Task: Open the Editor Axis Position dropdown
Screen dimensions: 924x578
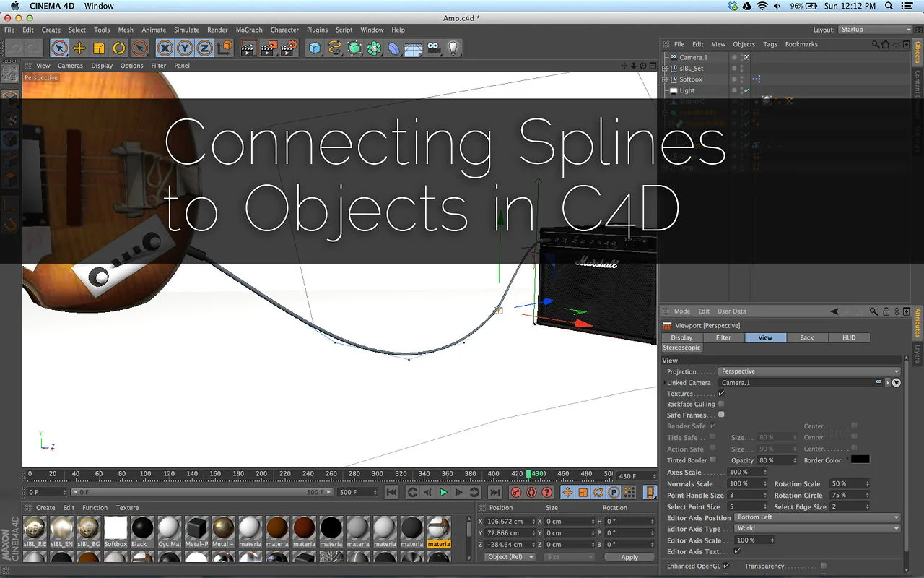Action: coord(817,517)
